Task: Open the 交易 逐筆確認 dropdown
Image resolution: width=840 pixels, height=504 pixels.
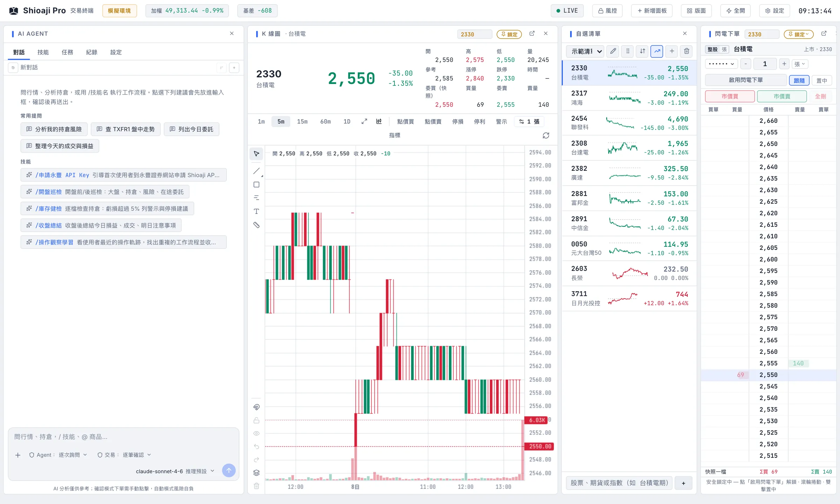Action: [x=124, y=455]
